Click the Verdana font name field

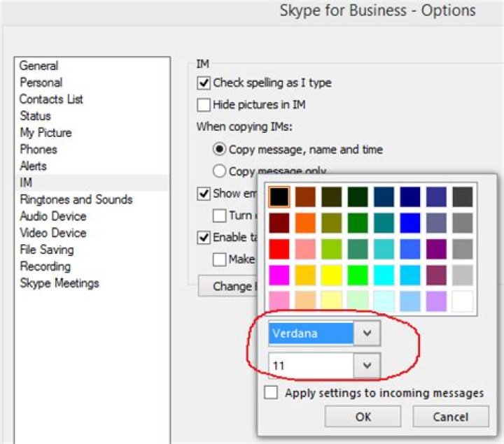[311, 334]
